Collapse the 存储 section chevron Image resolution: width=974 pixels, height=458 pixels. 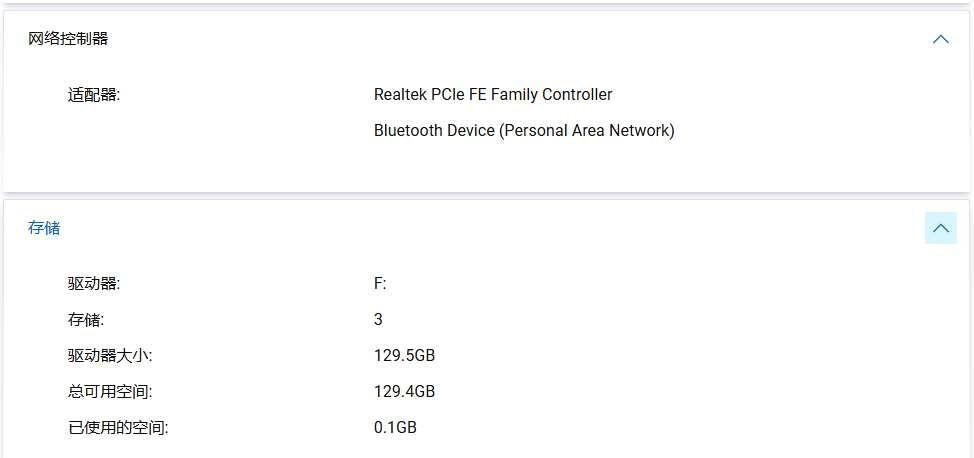[940, 228]
